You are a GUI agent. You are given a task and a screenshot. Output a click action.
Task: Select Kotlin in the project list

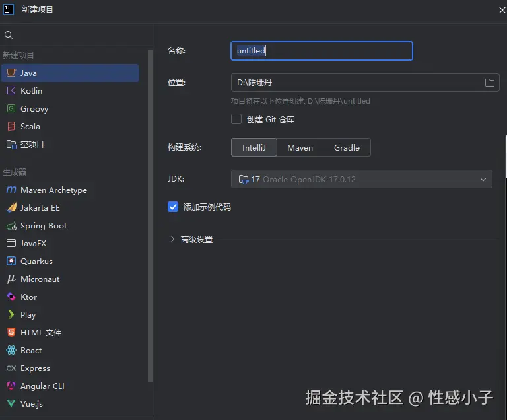click(70, 90)
